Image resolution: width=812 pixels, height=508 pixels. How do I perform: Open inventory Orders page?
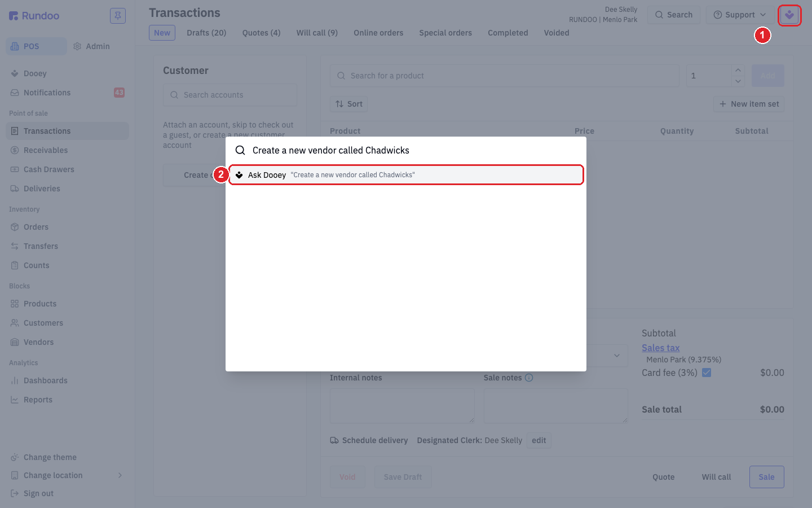[x=67, y=227]
